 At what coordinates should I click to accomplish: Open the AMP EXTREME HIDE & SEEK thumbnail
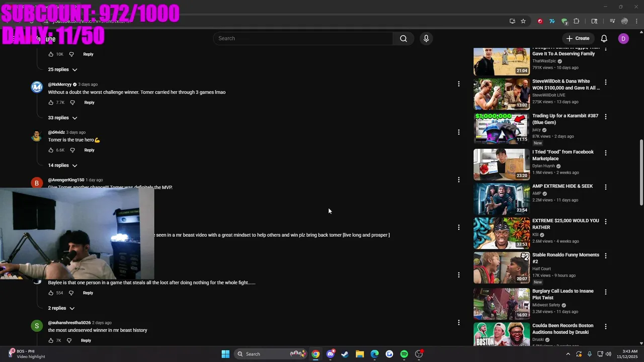pyautogui.click(x=502, y=199)
